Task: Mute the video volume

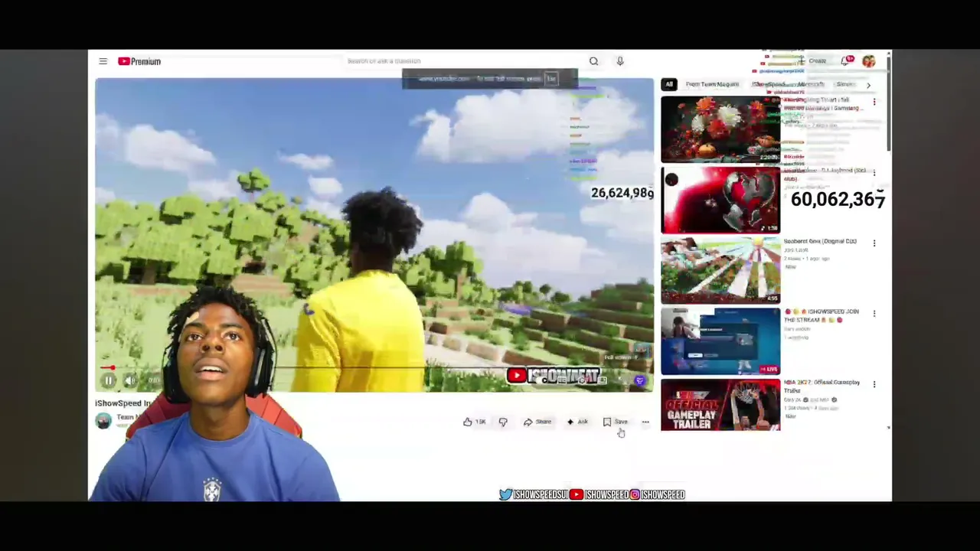Action: [x=130, y=380]
